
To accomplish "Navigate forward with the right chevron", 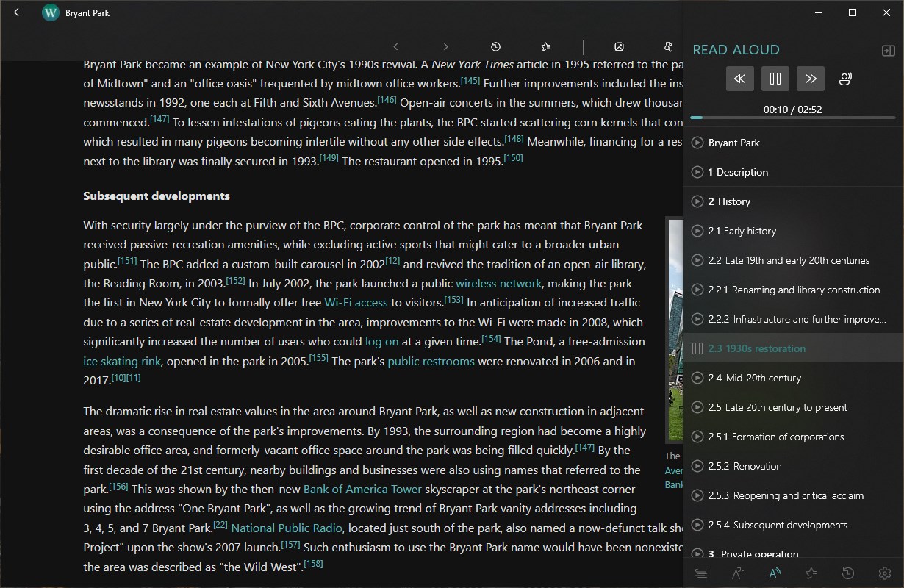I will (445, 46).
